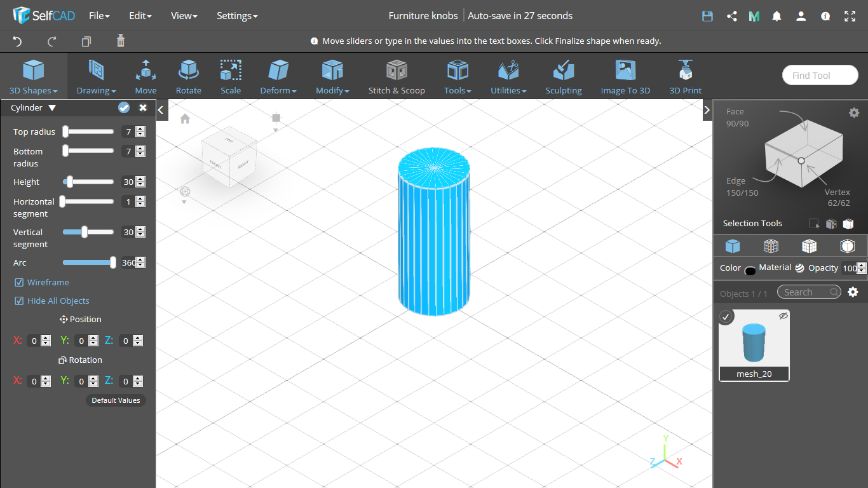The image size is (868, 488).
Task: Toggle the Hide All Objects checkbox
Action: coord(19,301)
